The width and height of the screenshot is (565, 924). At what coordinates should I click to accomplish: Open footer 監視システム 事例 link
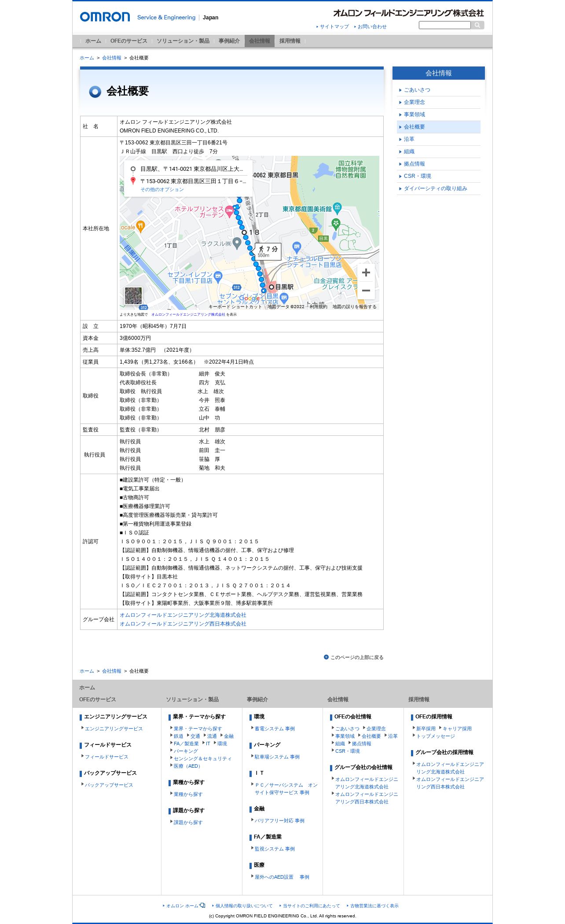(x=275, y=849)
